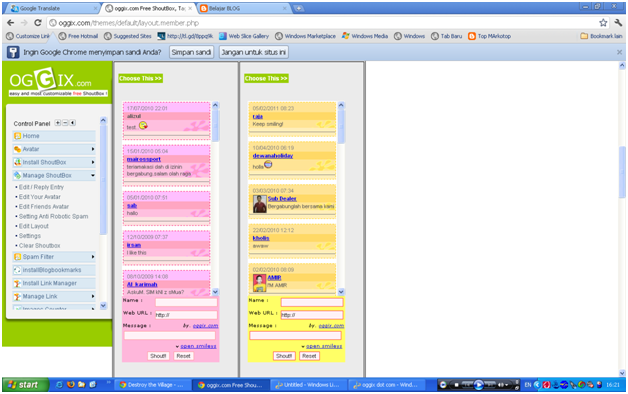628x394 pixels.
Task: Focus the Name field in pink shoutbox
Action: tap(186, 302)
